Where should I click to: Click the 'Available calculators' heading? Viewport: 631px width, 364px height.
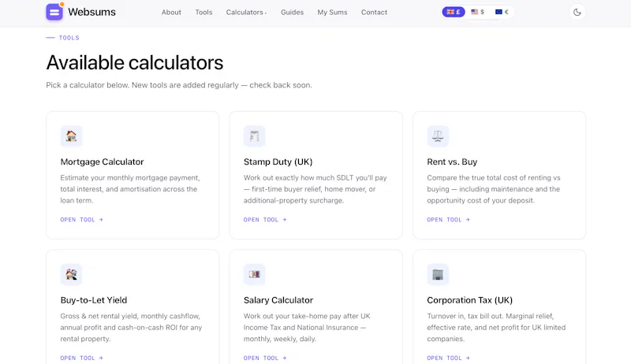[135, 63]
